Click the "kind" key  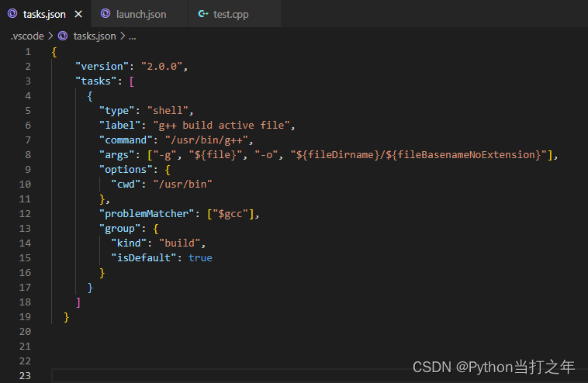pyautogui.click(x=129, y=243)
